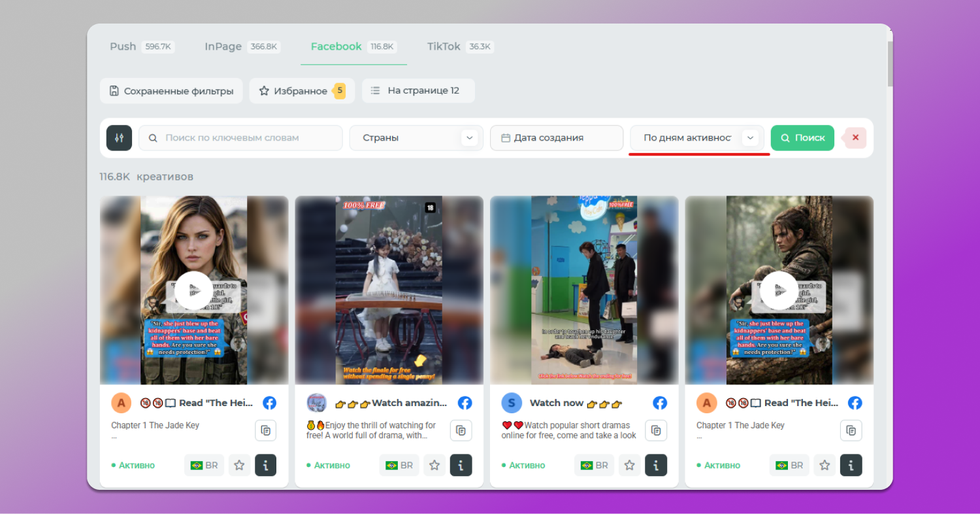Copy the short dramas ad text
The width and height of the screenshot is (980, 514).
coord(656,430)
